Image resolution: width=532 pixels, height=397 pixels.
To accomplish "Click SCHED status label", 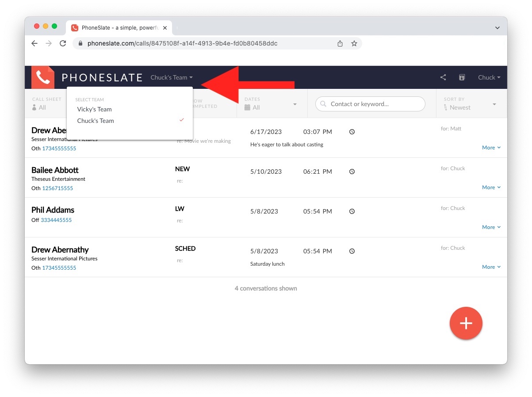I will click(x=185, y=248).
